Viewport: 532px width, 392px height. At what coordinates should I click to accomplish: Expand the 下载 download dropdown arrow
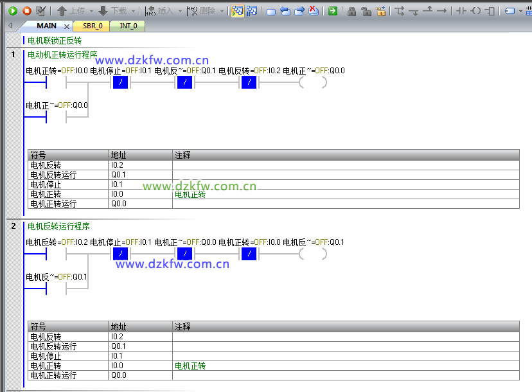click(x=133, y=11)
